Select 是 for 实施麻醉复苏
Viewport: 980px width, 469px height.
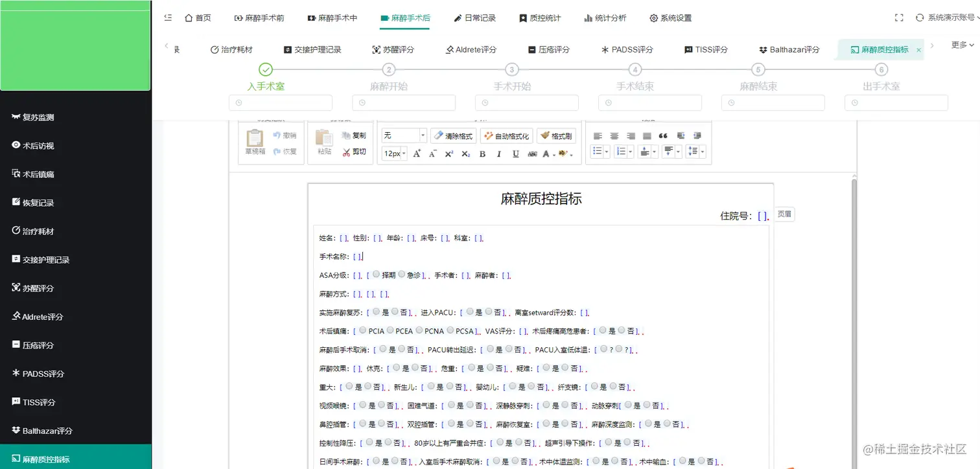[x=377, y=312]
